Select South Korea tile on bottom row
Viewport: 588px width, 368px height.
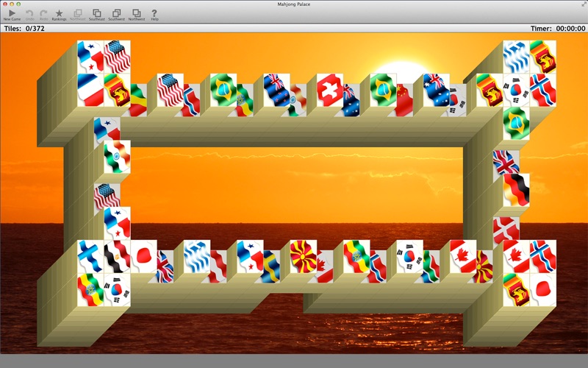[410, 256]
